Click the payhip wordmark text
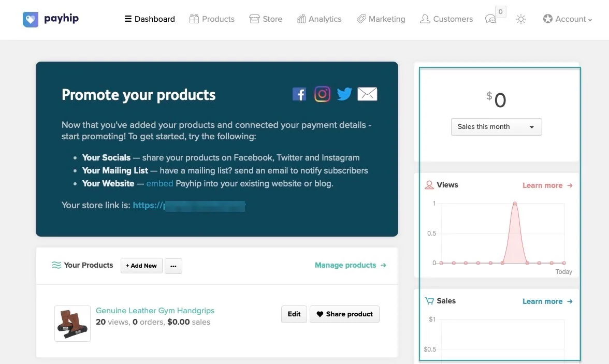Viewport: 609px width, 364px height. 61,19
